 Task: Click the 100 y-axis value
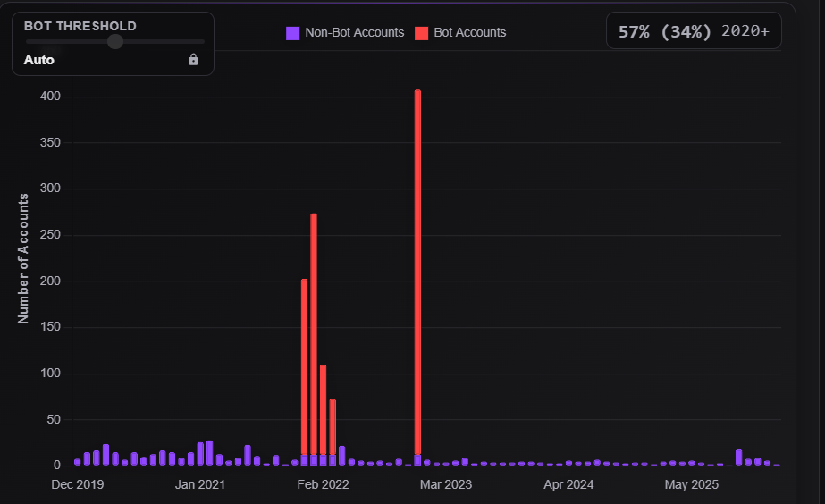(x=51, y=373)
